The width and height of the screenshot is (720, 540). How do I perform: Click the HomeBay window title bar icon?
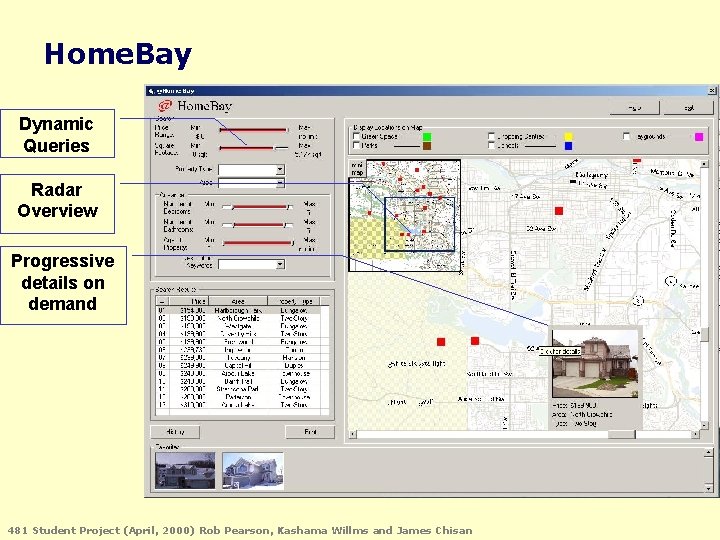tap(151, 91)
